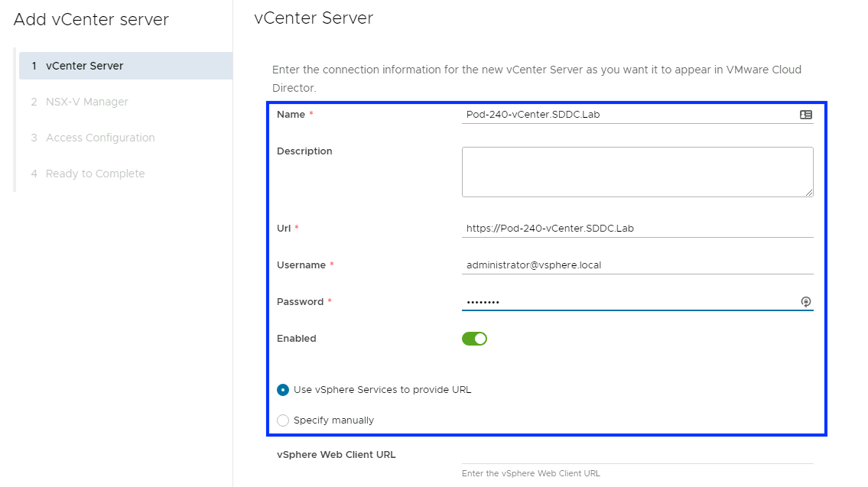Click the Enabled label text

pyautogui.click(x=297, y=339)
